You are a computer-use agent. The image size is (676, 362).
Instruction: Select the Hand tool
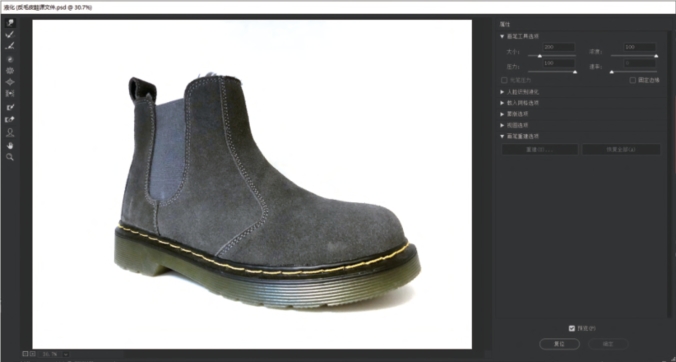click(10, 145)
